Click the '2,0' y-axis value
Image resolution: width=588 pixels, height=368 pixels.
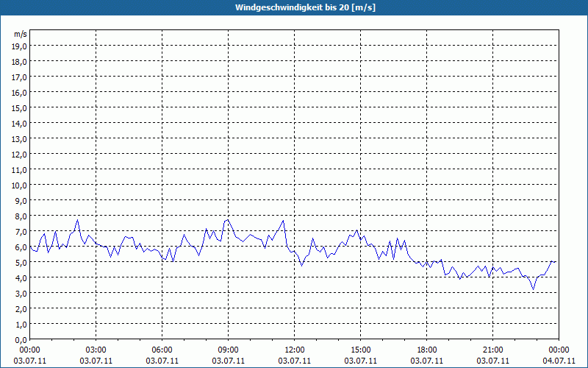point(21,308)
